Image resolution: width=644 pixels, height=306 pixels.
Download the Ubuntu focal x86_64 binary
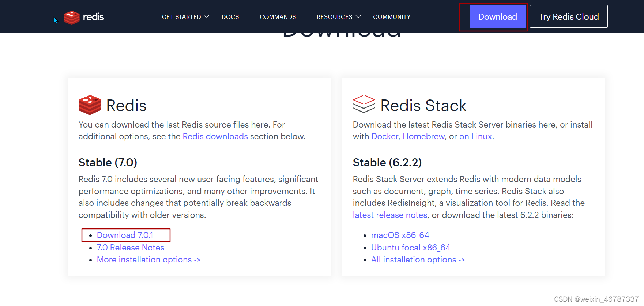coord(411,248)
